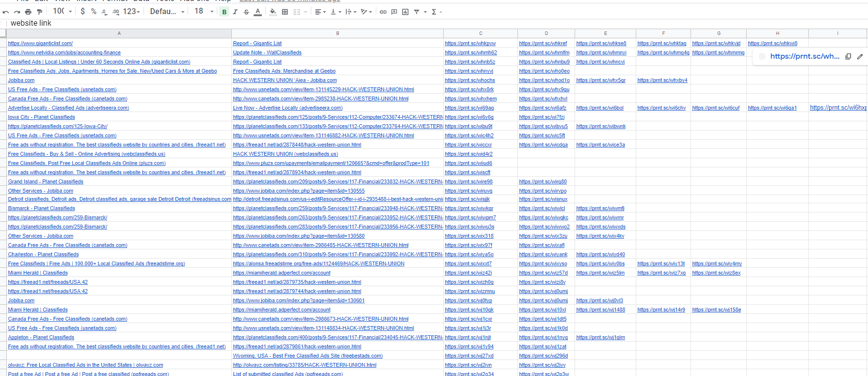
Task: Print the spreadsheet
Action: pyautogui.click(x=28, y=12)
